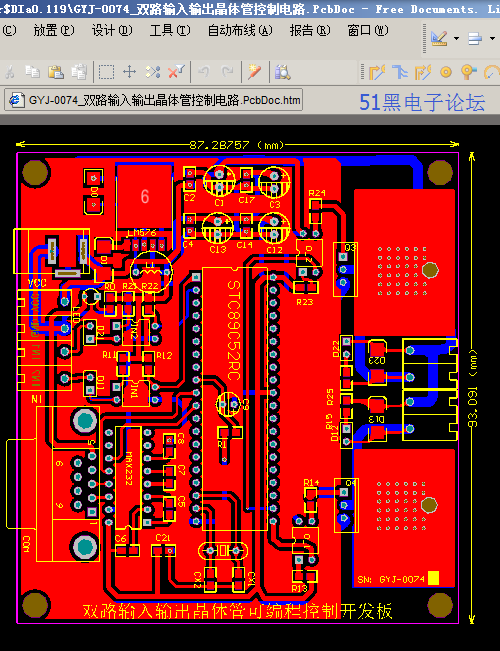Open the 工具 (T) menu
This screenshot has height=651, width=500.
click(170, 30)
